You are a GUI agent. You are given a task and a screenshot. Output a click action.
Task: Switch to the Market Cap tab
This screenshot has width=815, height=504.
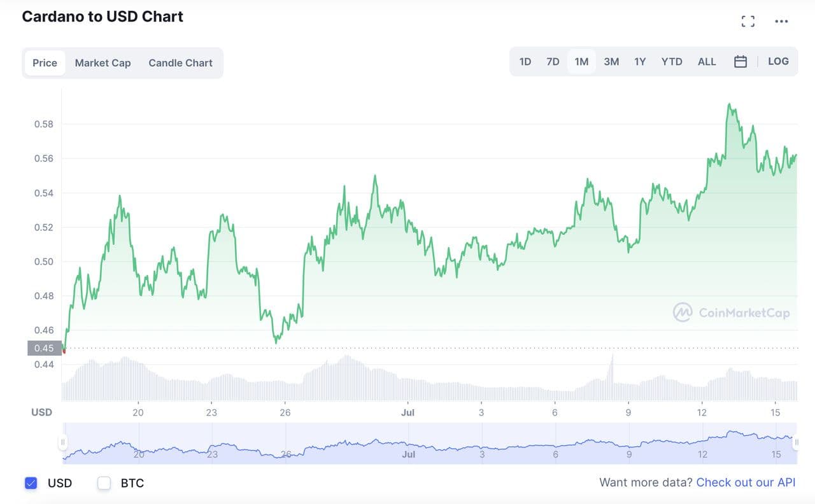coord(103,63)
